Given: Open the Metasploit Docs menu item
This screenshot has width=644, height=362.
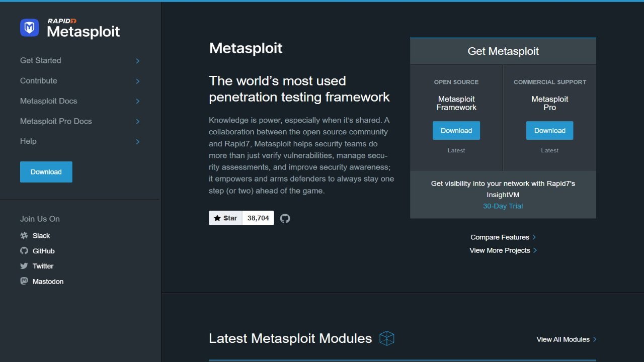Looking at the screenshot, I should [49, 101].
